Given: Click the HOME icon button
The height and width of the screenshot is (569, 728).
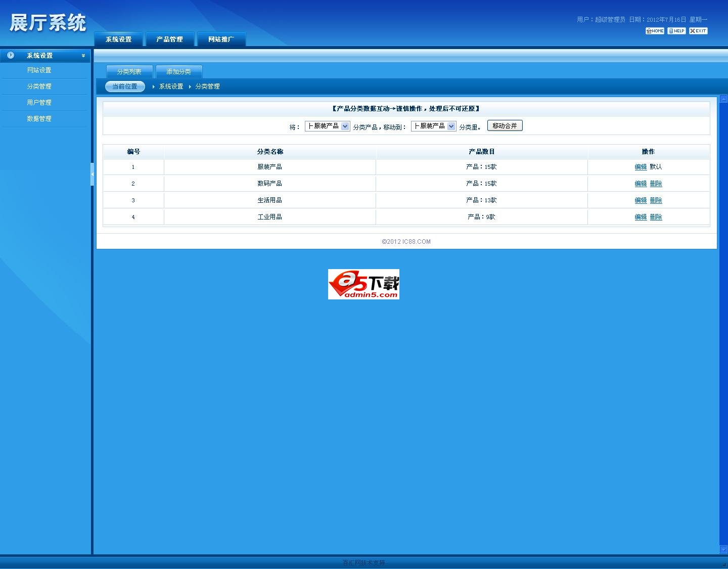Looking at the screenshot, I should [x=655, y=31].
